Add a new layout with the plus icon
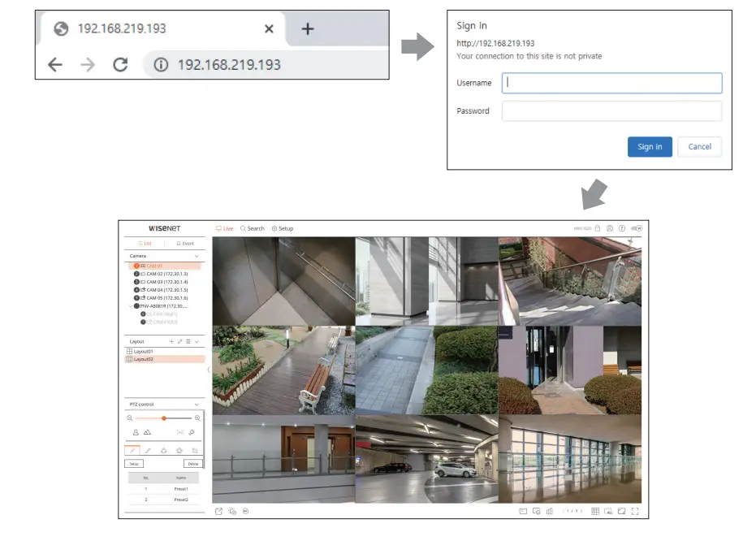This screenshot has width=756, height=541. pyautogui.click(x=171, y=341)
